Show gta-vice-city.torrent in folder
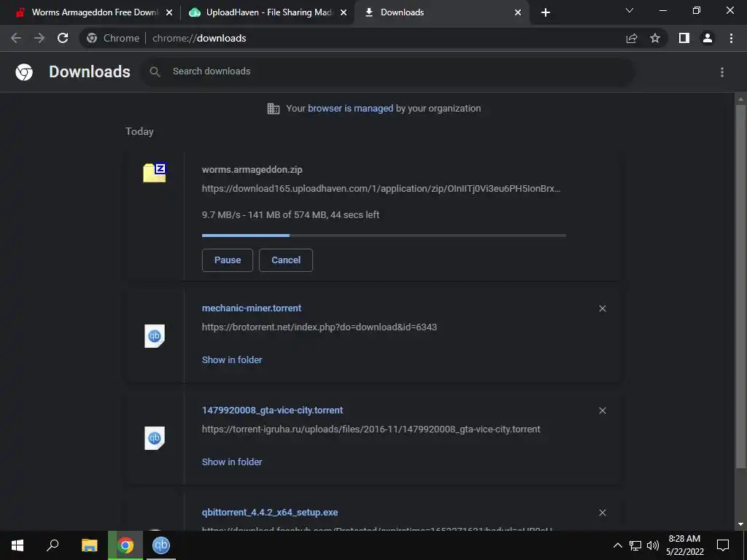 pos(232,462)
